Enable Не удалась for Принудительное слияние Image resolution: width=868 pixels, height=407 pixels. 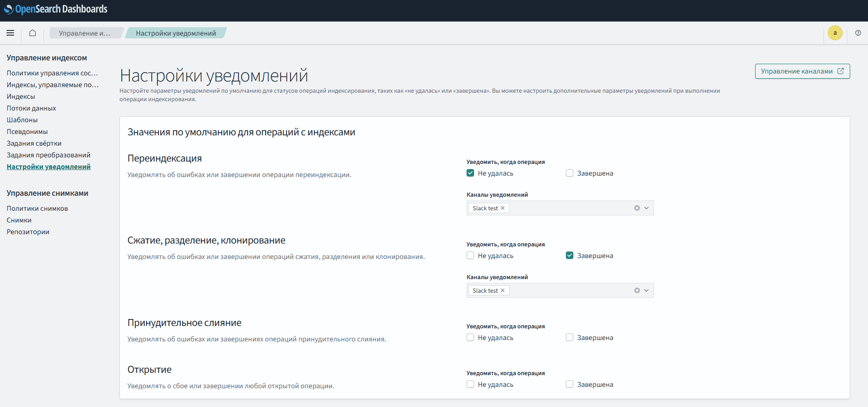[x=470, y=338]
